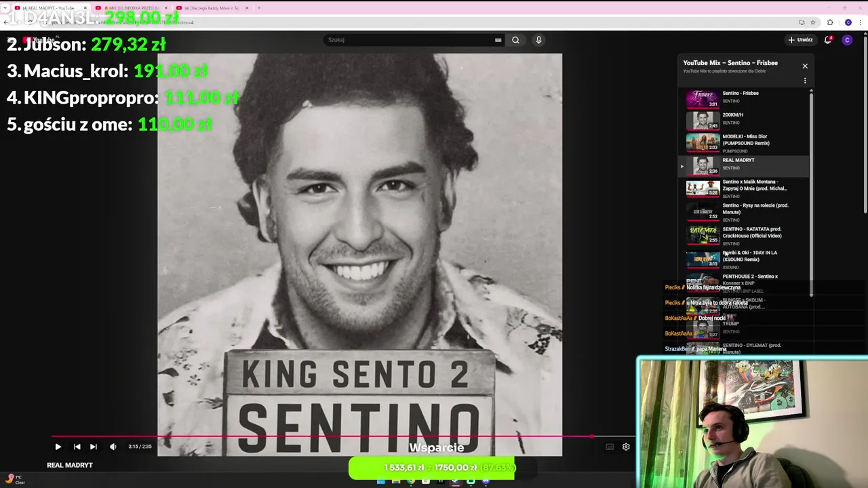Start voice search microphone icon
This screenshot has width=868, height=488.
[x=538, y=40]
